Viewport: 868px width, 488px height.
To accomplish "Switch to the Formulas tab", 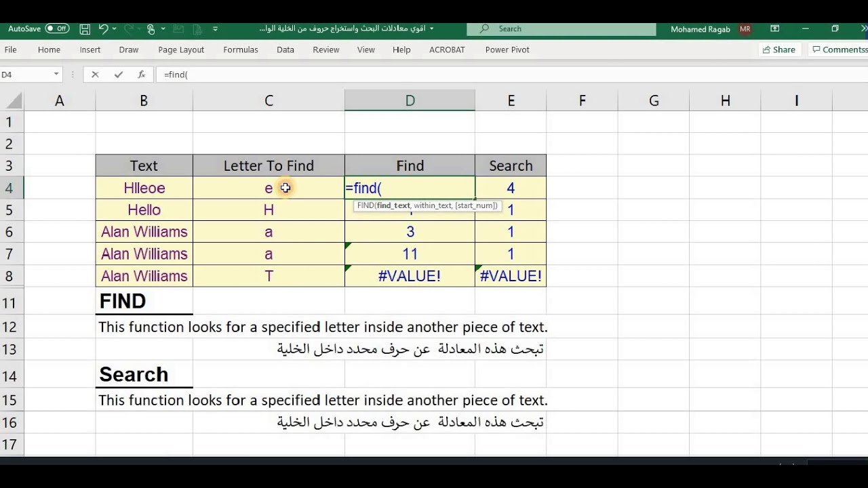I will [x=240, y=49].
